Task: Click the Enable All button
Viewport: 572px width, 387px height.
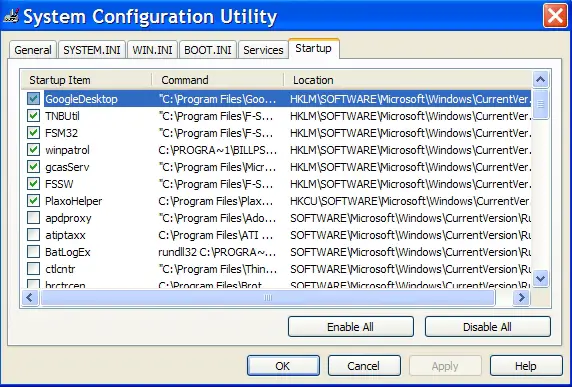Action: point(350,327)
